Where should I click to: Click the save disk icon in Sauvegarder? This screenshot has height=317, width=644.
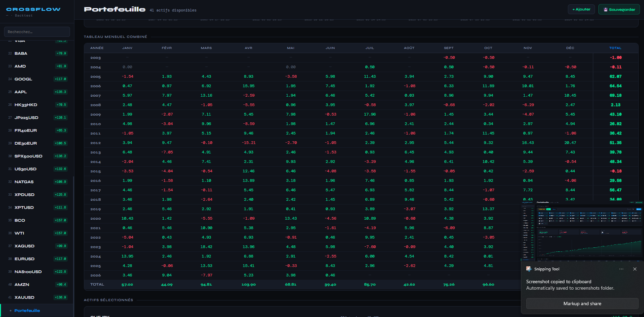(606, 10)
